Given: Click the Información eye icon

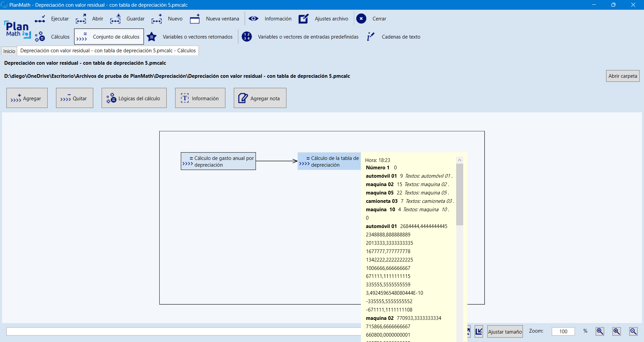Looking at the screenshot, I should coord(254,19).
